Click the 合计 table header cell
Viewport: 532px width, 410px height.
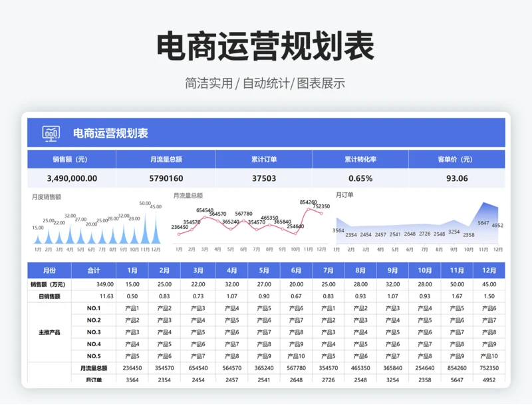[94, 270]
